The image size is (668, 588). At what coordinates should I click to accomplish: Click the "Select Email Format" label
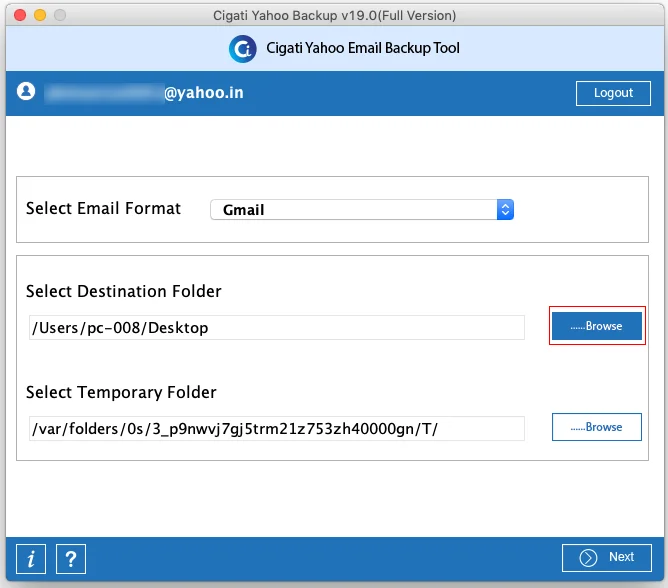(104, 208)
